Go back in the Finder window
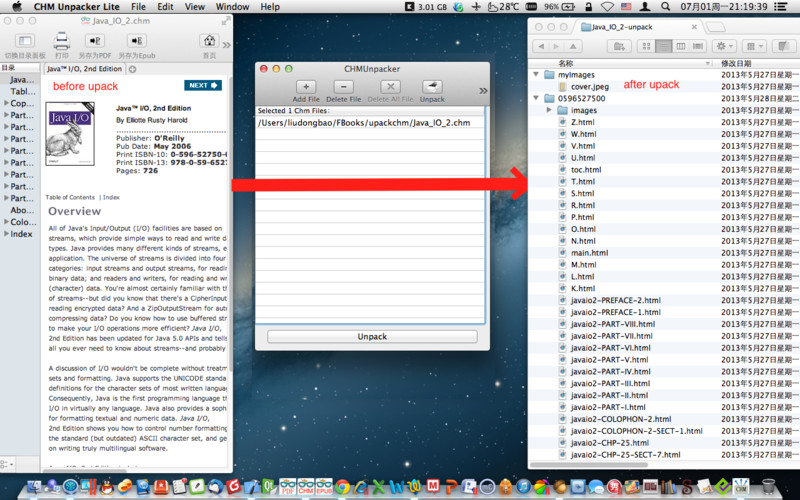This screenshot has width=800, height=500. click(541, 46)
